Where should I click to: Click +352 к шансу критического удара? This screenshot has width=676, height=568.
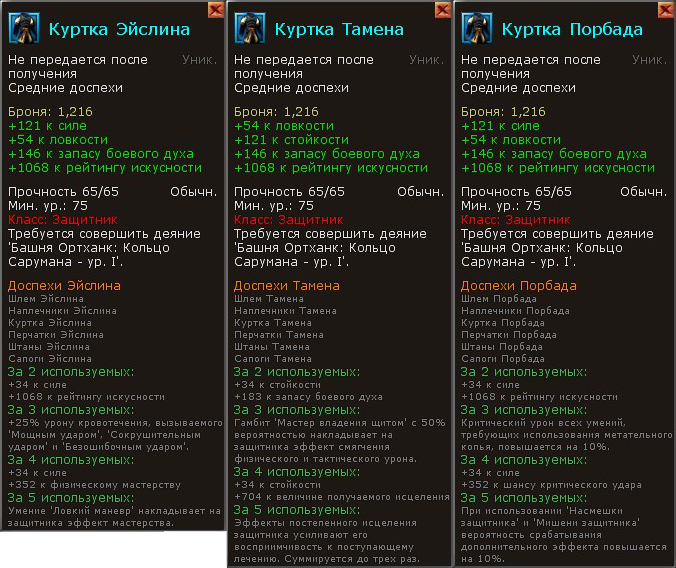click(x=551, y=485)
